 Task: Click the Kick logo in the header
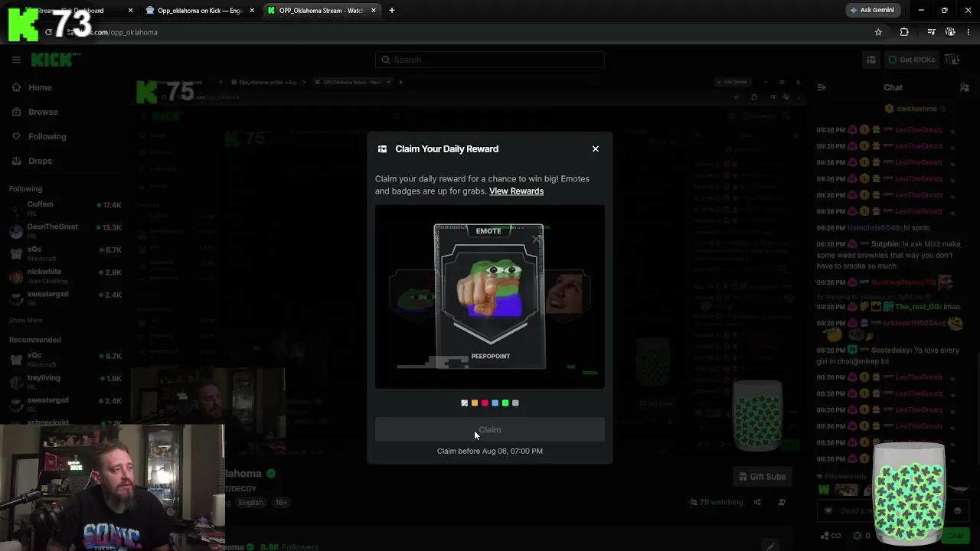55,60
